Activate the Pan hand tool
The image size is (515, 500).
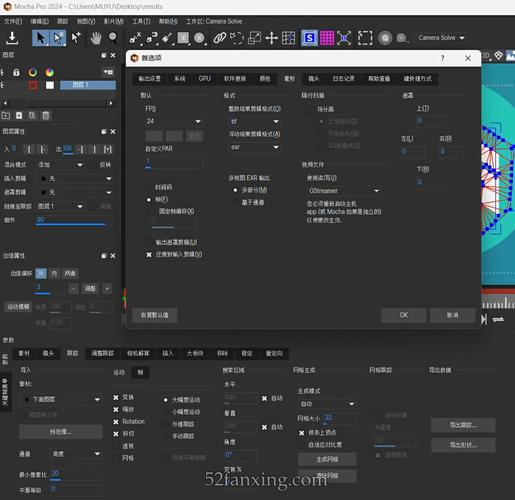[95, 38]
